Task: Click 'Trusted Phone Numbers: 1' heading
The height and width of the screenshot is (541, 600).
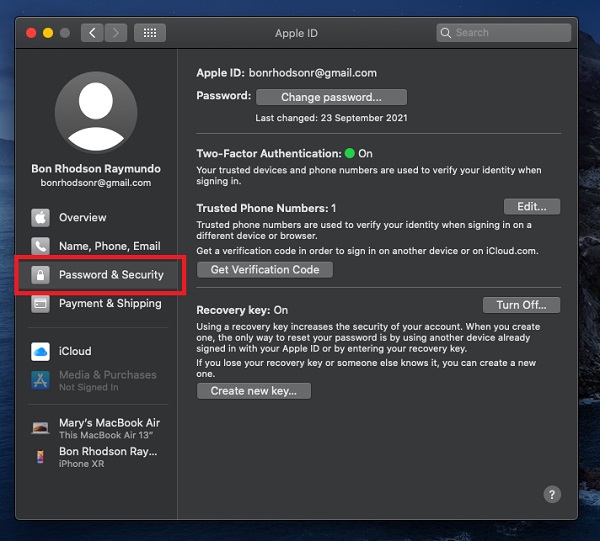Action: tap(266, 208)
